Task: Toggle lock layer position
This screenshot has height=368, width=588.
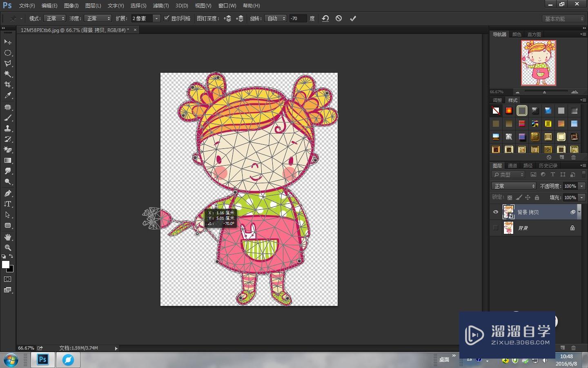Action: (x=528, y=197)
